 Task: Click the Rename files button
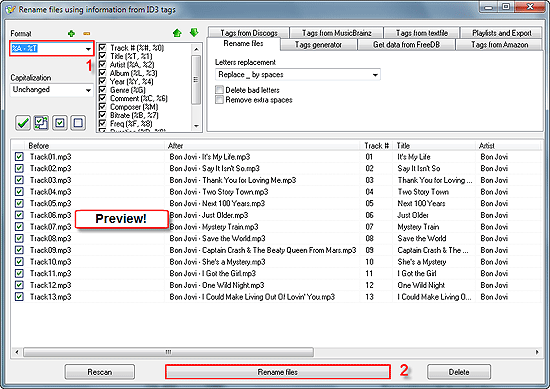277,372
